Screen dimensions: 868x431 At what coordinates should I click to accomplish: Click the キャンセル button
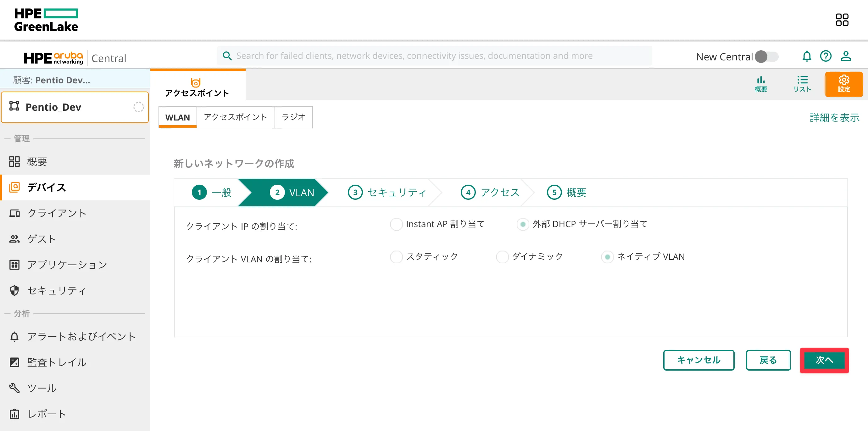pyautogui.click(x=698, y=360)
